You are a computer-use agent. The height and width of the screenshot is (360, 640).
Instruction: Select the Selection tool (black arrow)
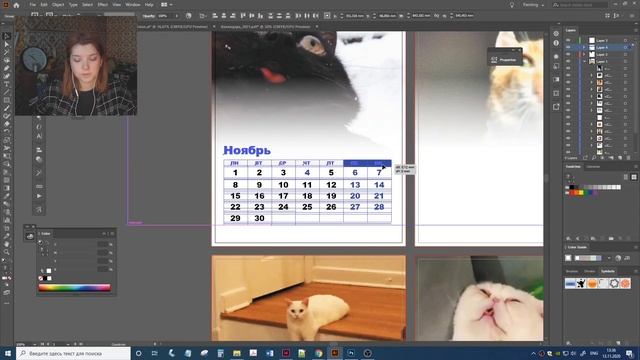pyautogui.click(x=6, y=36)
